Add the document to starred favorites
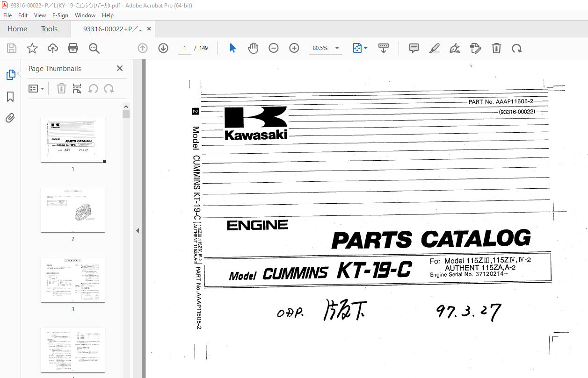The width and height of the screenshot is (588, 378). click(x=32, y=48)
